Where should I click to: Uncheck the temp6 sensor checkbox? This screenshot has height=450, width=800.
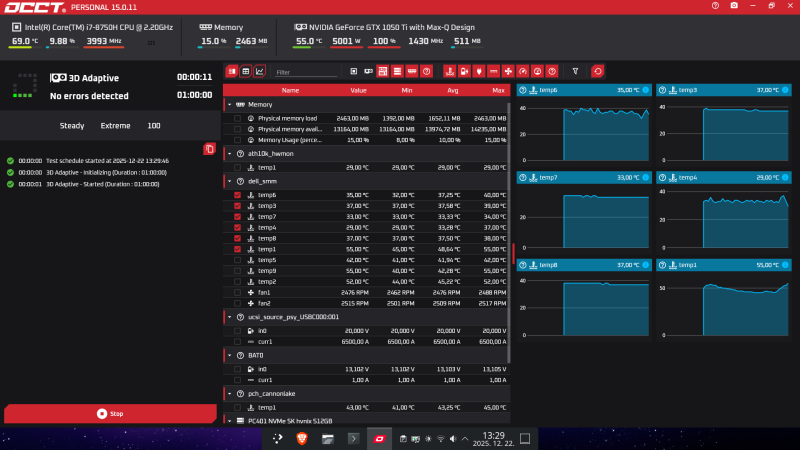[x=237, y=195]
